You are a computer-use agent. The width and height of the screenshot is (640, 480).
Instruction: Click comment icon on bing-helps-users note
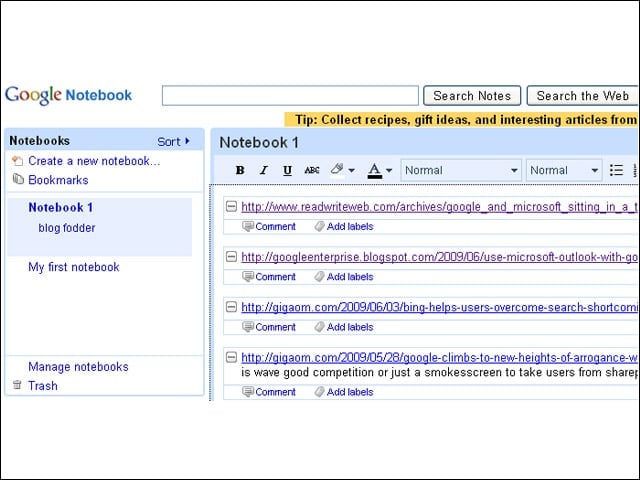click(248, 327)
